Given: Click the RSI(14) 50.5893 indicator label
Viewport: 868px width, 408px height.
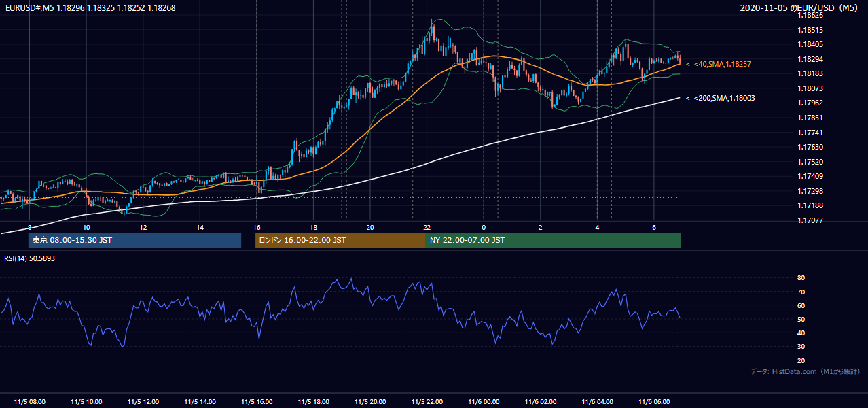Looking at the screenshot, I should pos(30,258).
